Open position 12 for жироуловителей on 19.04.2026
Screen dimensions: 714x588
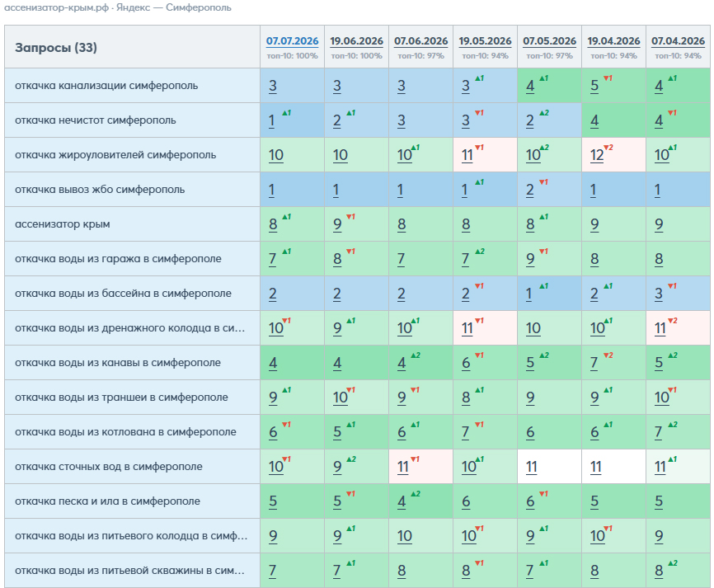(x=597, y=155)
